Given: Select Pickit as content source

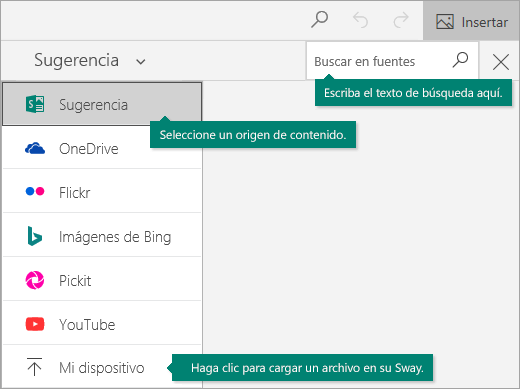Looking at the screenshot, I should (x=102, y=280).
